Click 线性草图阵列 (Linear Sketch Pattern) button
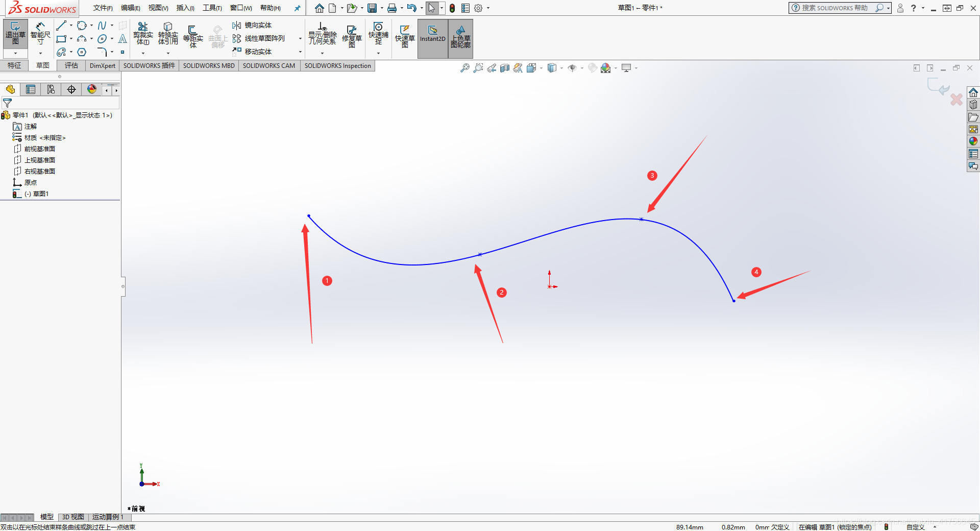Screen dimensions: 980x531 259,39
